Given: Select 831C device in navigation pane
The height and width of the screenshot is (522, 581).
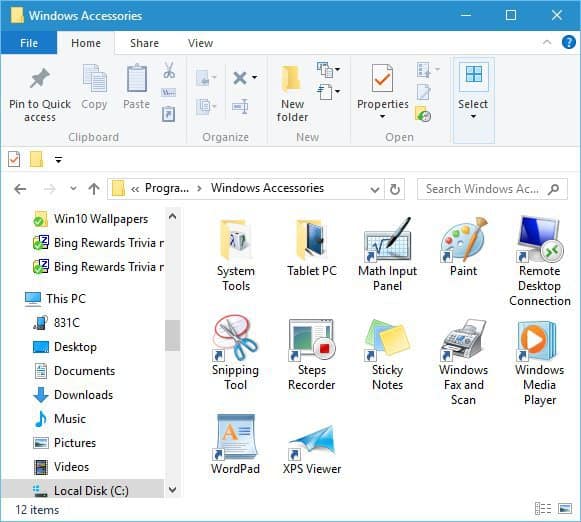Looking at the screenshot, I should (56, 322).
